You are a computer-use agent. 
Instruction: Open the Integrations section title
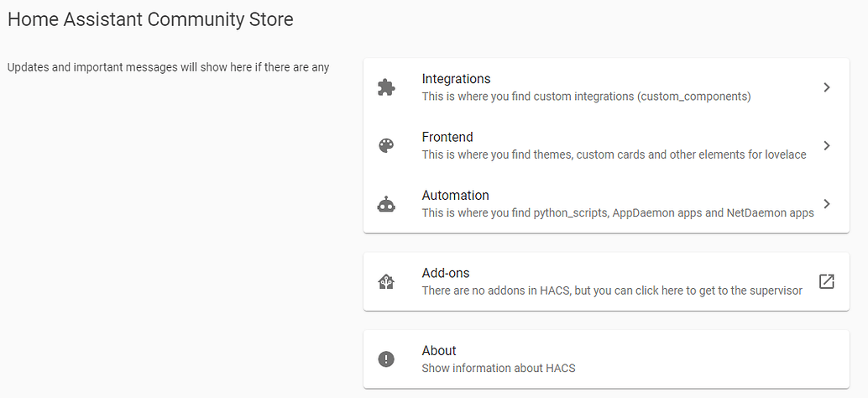click(x=456, y=79)
